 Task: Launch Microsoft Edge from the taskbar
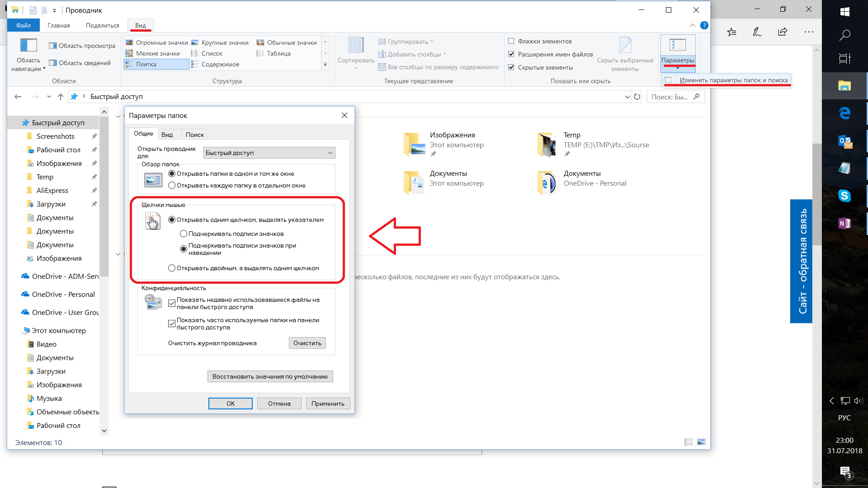(844, 113)
